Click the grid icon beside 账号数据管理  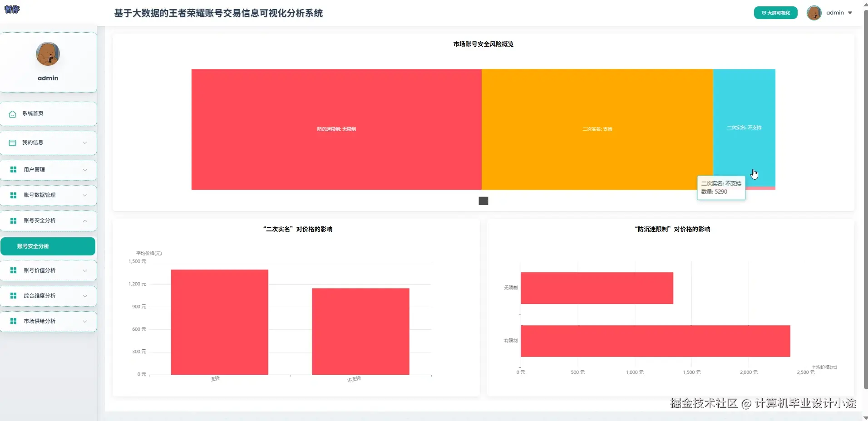[x=14, y=195]
